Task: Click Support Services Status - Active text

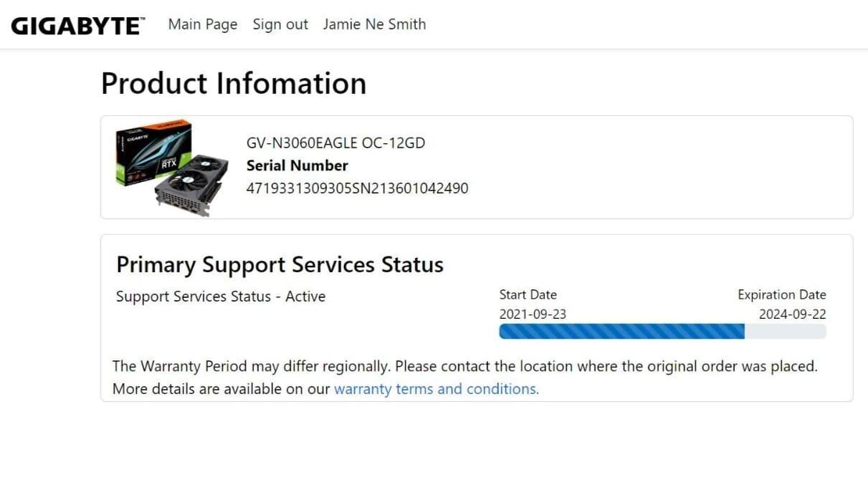Action: pos(221,297)
